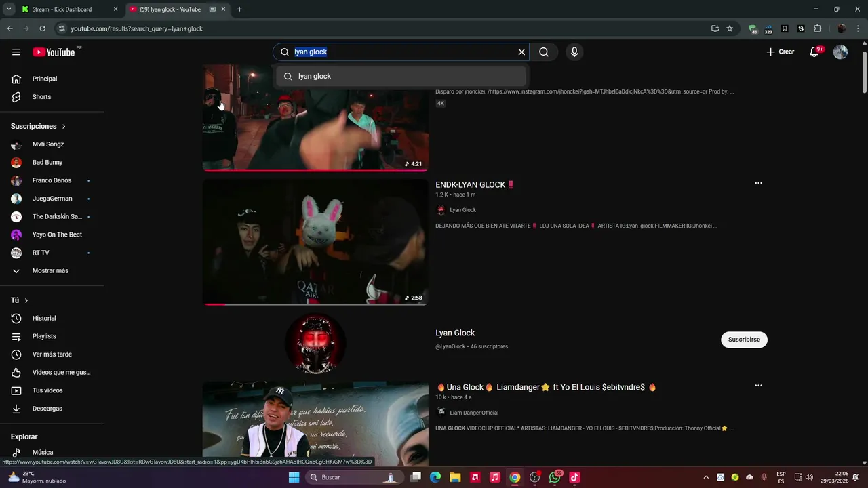The image size is (868, 488).
Task: Expand the Suscripciones section chevron
Action: (x=64, y=127)
